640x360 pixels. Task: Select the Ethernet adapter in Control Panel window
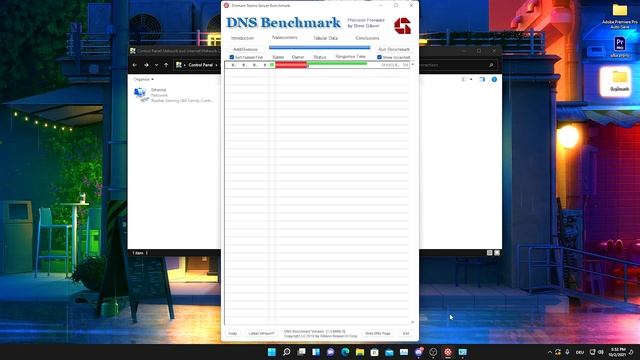click(x=173, y=95)
